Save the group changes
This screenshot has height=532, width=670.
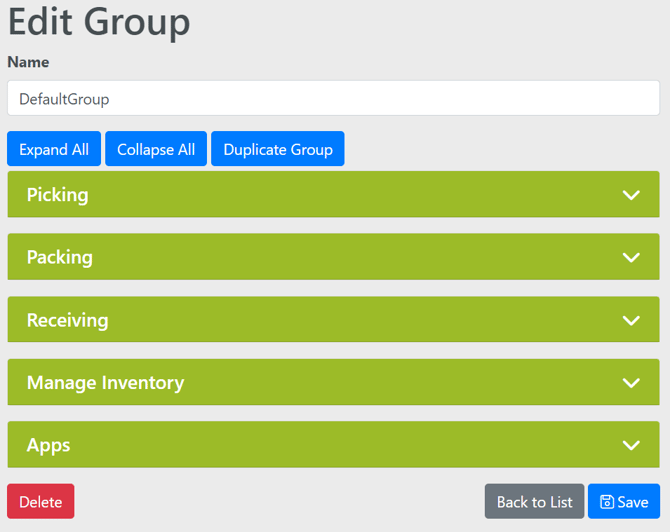click(x=624, y=502)
